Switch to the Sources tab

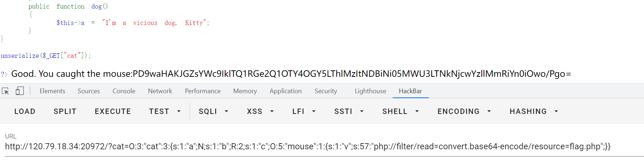(89, 91)
